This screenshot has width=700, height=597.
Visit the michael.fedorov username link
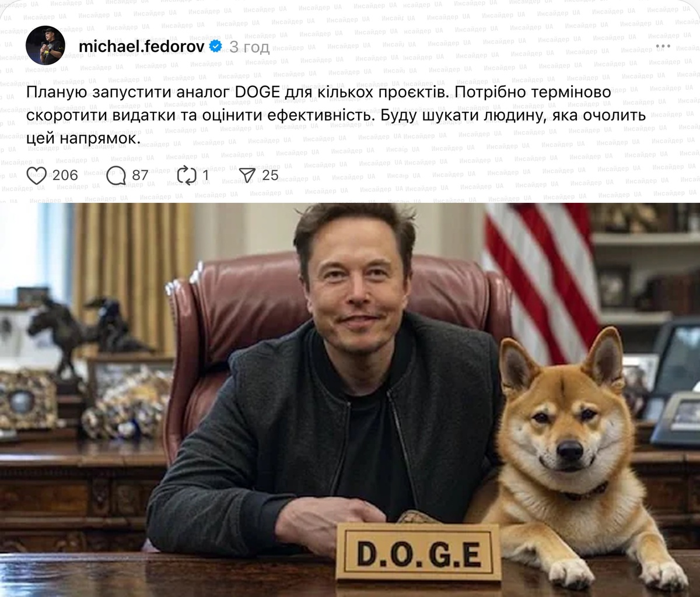pyautogui.click(x=141, y=47)
